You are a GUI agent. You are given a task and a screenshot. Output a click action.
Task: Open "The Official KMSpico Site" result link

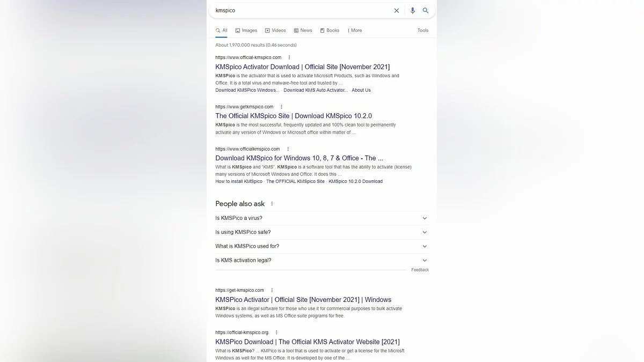[x=294, y=116]
